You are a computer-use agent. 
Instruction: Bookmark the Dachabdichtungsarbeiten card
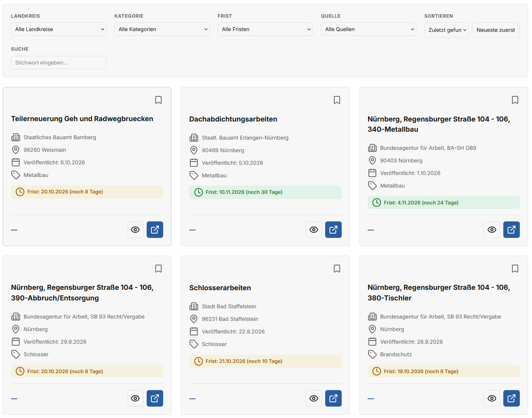tap(337, 100)
